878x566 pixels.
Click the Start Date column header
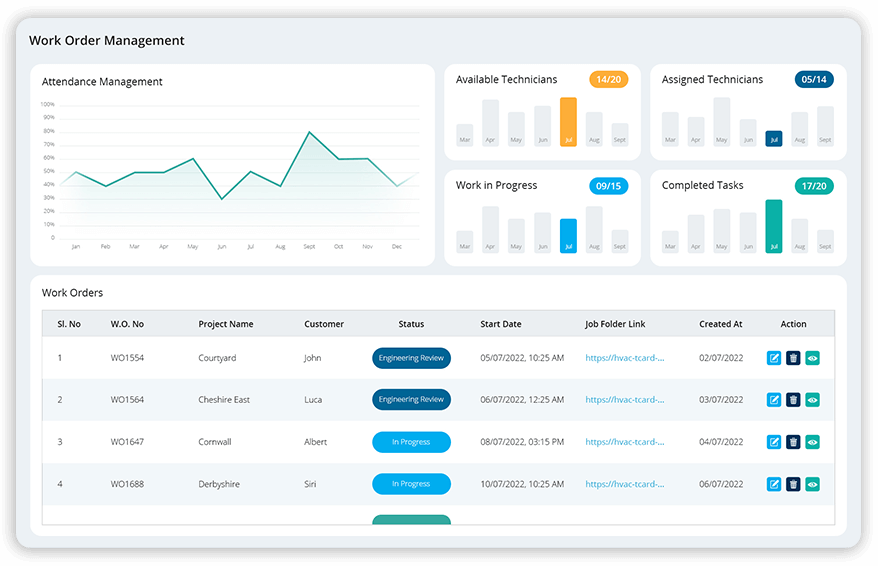[501, 324]
